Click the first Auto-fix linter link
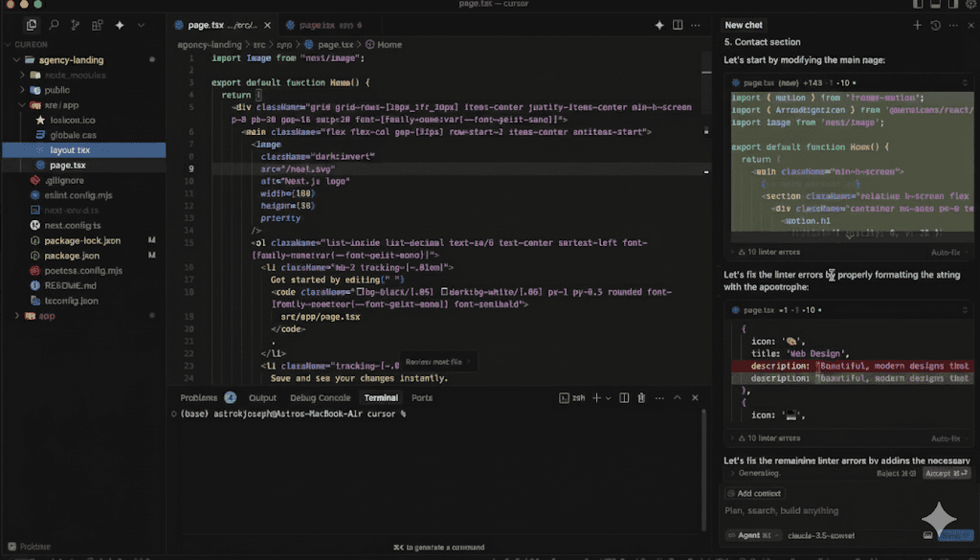The image size is (980, 560). [946, 253]
